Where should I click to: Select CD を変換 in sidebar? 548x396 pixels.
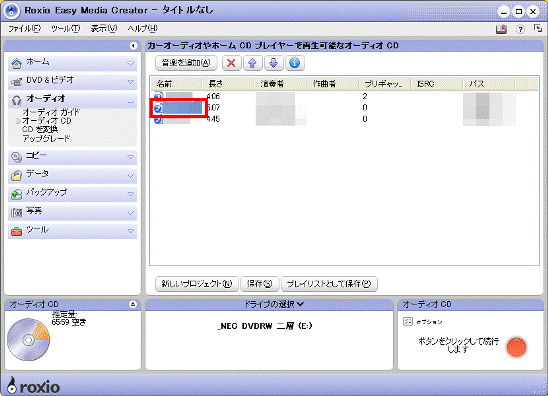coord(40,130)
